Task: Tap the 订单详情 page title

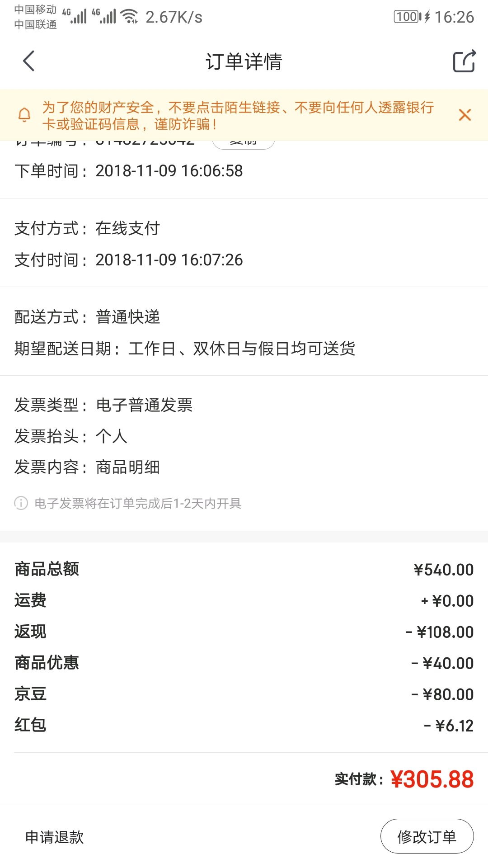Action: pos(244,61)
